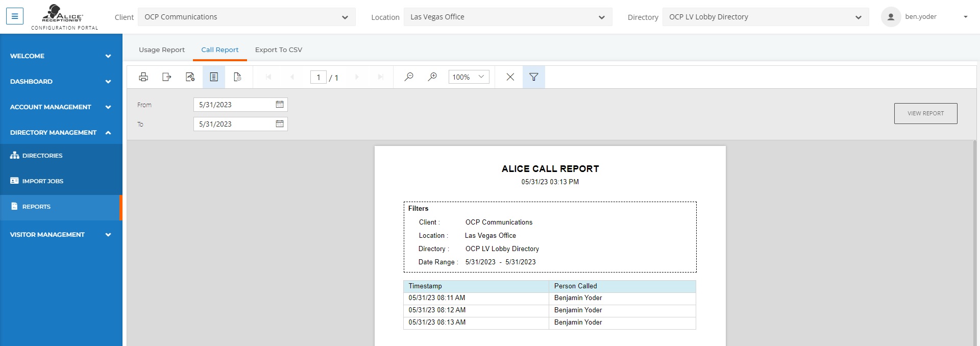Image resolution: width=980 pixels, height=346 pixels.
Task: Open the Directory dropdown OCP LV Lobby Directory
Action: pyautogui.click(x=766, y=17)
